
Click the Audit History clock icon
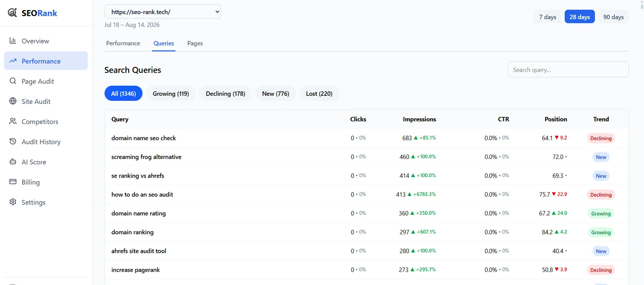[13, 141]
